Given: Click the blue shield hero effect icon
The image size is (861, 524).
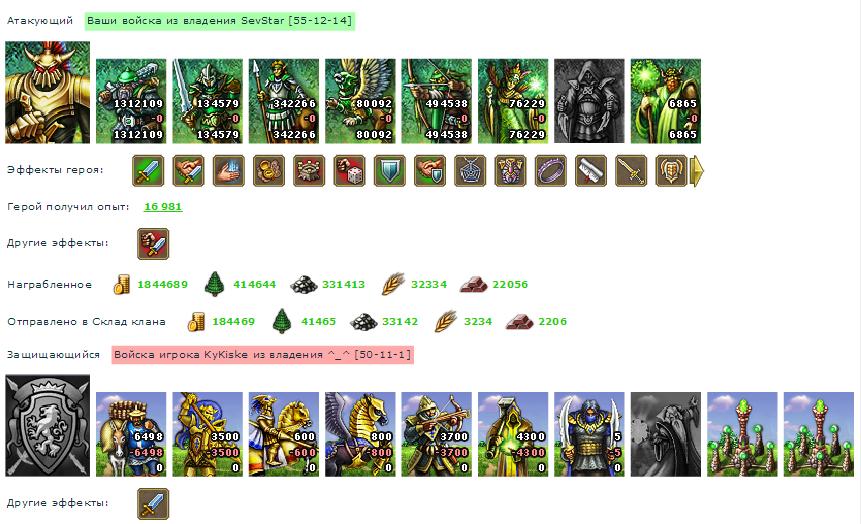Looking at the screenshot, I should (390, 171).
